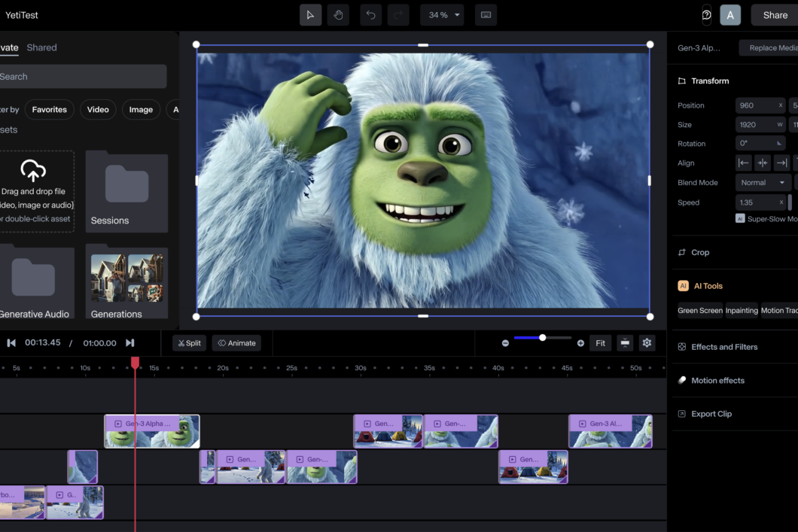The image size is (798, 532).
Task: Jump to timeline start
Action: (11, 343)
